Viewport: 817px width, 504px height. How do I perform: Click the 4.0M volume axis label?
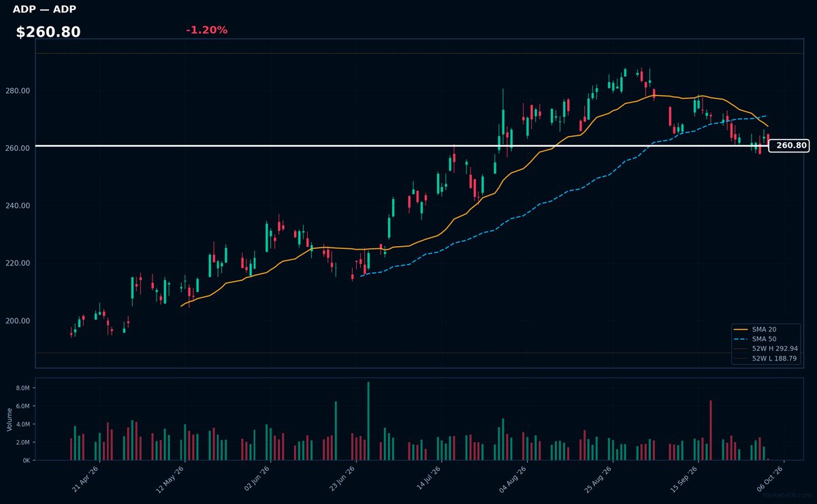coord(23,424)
